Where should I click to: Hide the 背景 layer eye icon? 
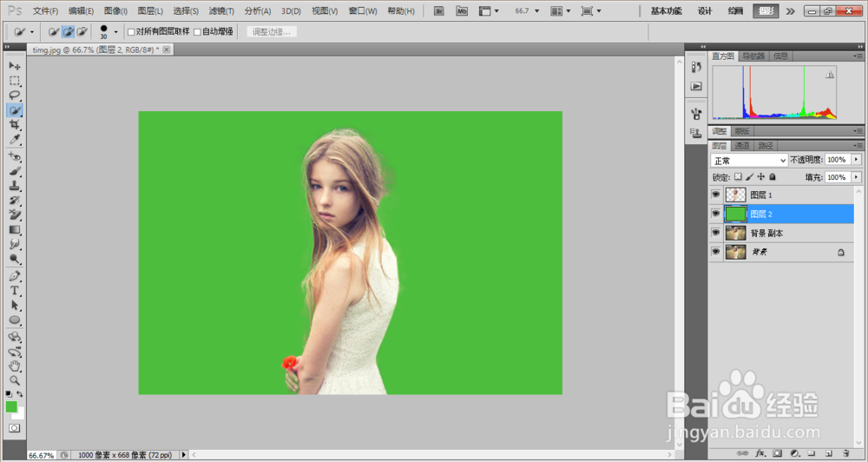pyautogui.click(x=716, y=252)
